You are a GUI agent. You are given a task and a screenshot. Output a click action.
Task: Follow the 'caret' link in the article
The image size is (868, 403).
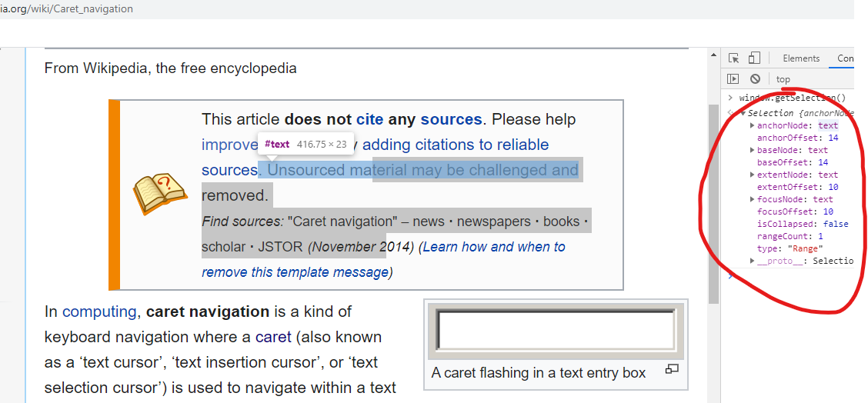point(273,337)
